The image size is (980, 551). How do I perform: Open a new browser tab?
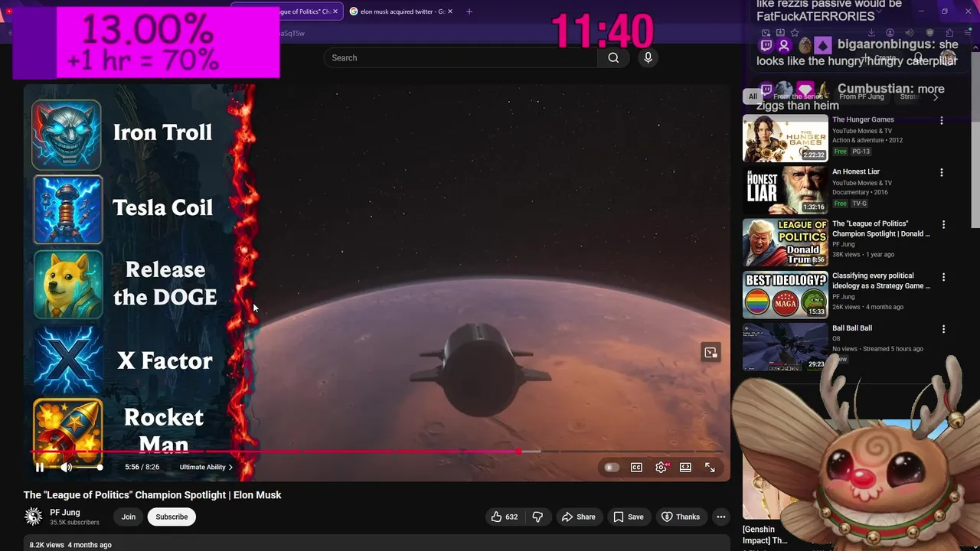tap(469, 11)
